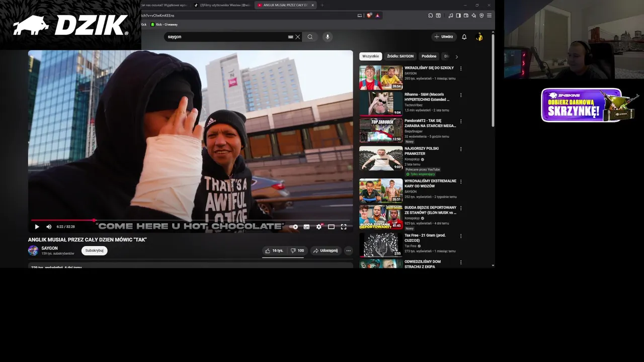Toggle the autoplay switch in player

[x=294, y=227]
